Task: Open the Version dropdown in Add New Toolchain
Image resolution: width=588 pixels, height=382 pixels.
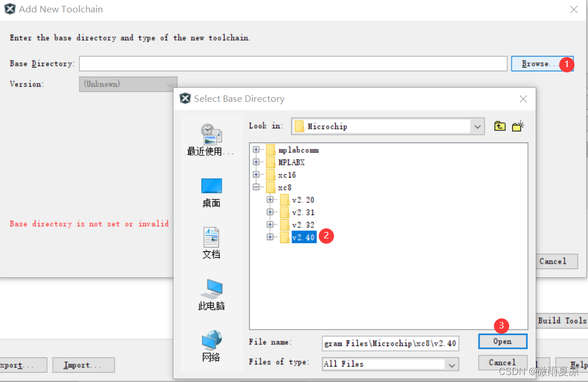Action: pos(128,84)
